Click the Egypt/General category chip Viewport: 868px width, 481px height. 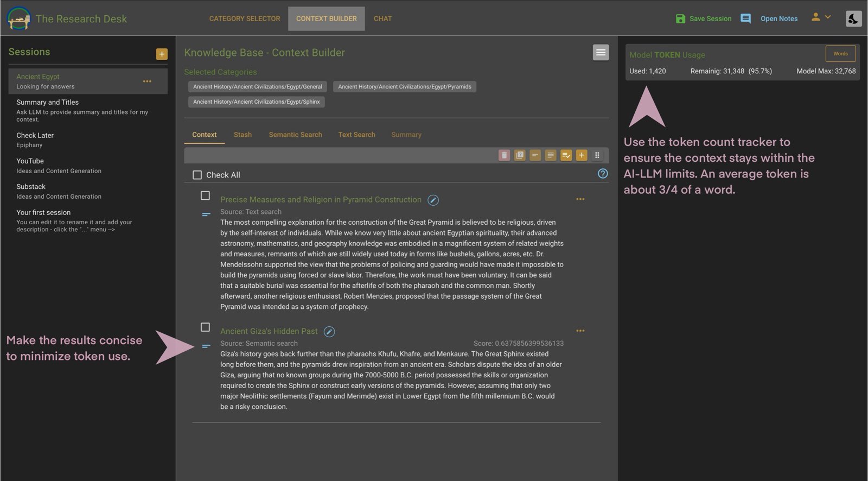(258, 87)
